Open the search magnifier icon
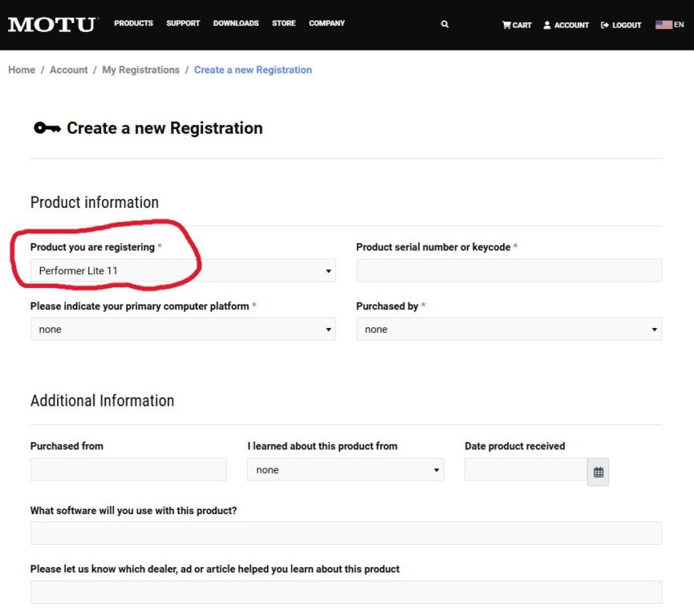Image resolution: width=694 pixels, height=616 pixels. tap(444, 25)
